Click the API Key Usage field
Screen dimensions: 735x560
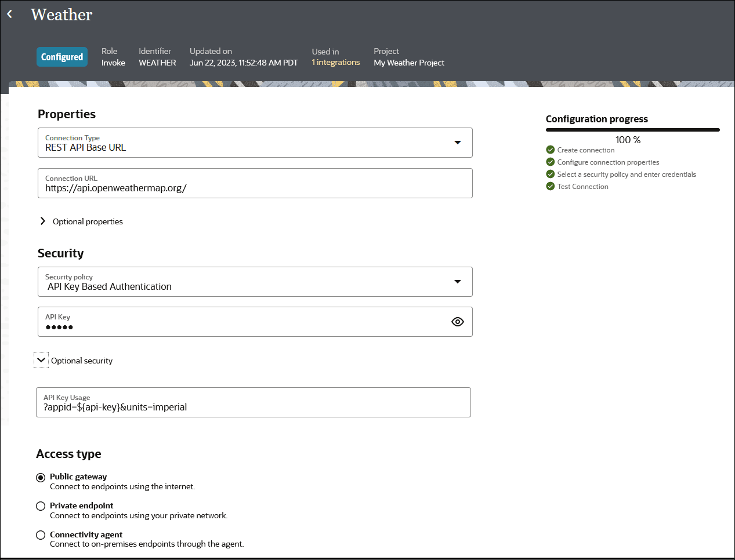(x=254, y=407)
